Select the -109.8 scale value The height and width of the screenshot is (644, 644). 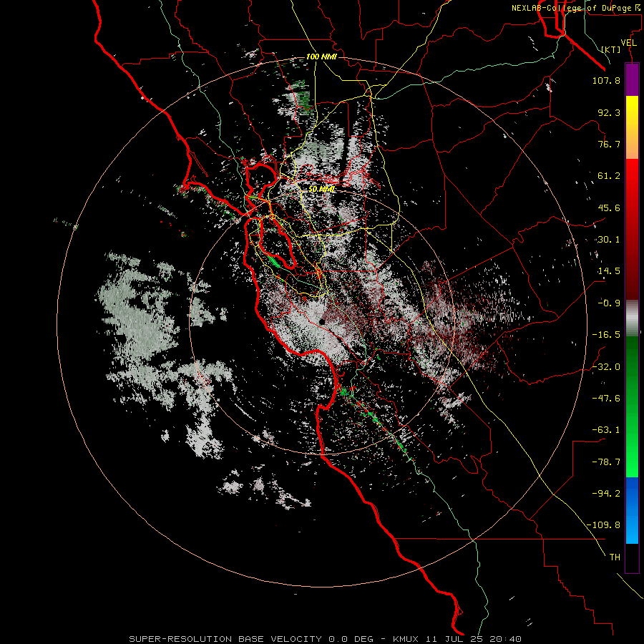point(603,525)
